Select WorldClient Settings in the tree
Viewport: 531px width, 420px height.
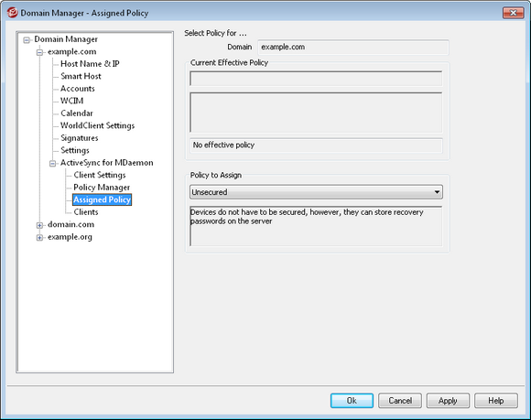(x=98, y=125)
